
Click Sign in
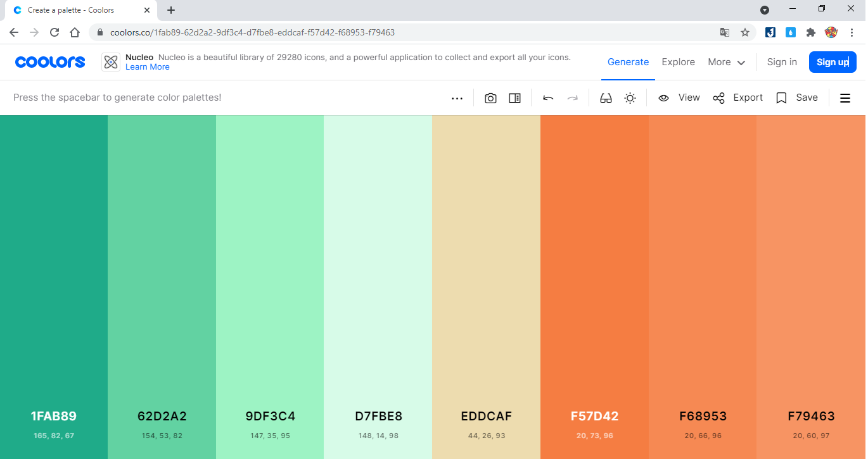coord(782,62)
